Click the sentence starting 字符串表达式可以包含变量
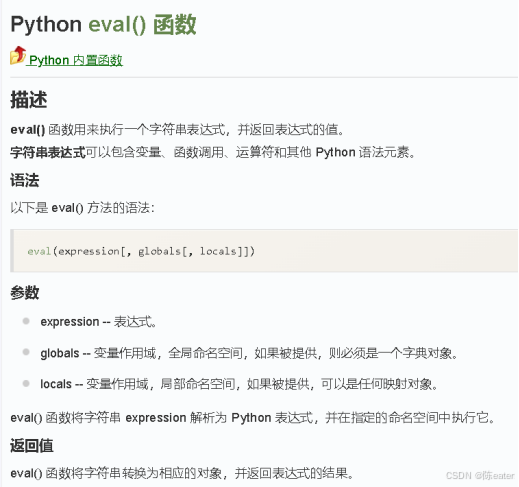Screen dimensions: 519x487 [213, 152]
